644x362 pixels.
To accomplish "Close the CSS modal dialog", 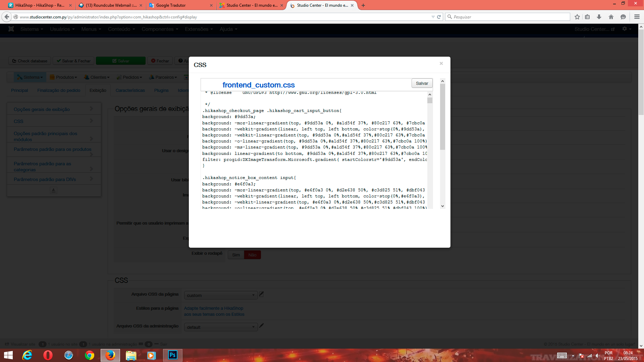I will click(x=441, y=63).
